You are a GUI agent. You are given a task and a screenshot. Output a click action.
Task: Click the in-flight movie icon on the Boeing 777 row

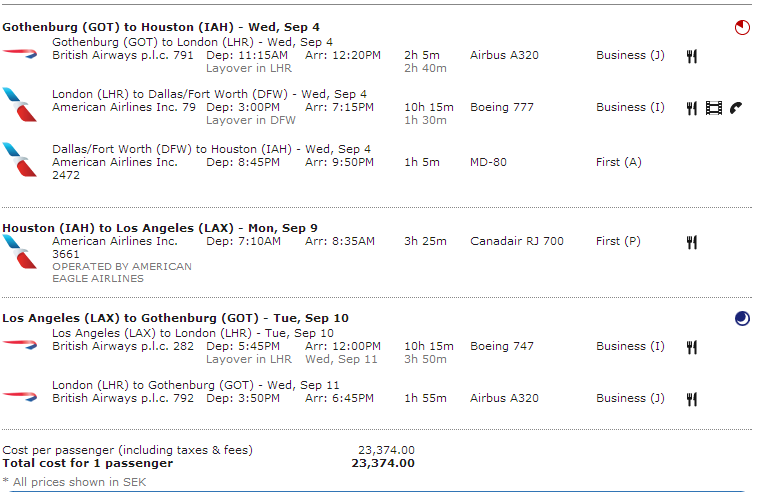pyautogui.click(x=713, y=108)
